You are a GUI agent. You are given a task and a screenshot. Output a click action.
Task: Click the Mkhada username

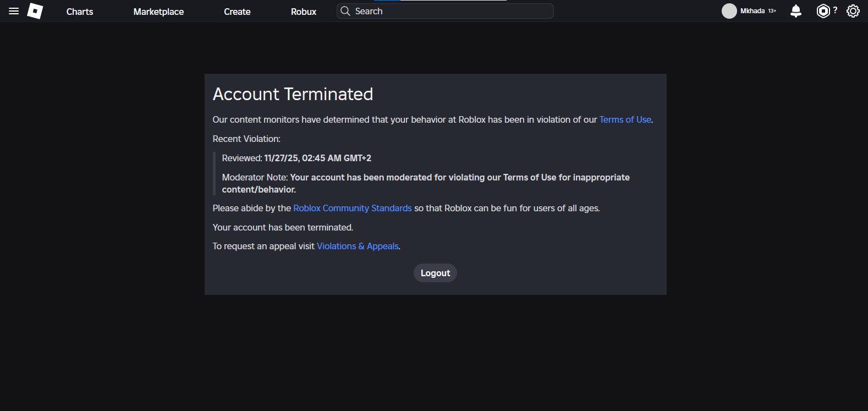[x=752, y=11]
